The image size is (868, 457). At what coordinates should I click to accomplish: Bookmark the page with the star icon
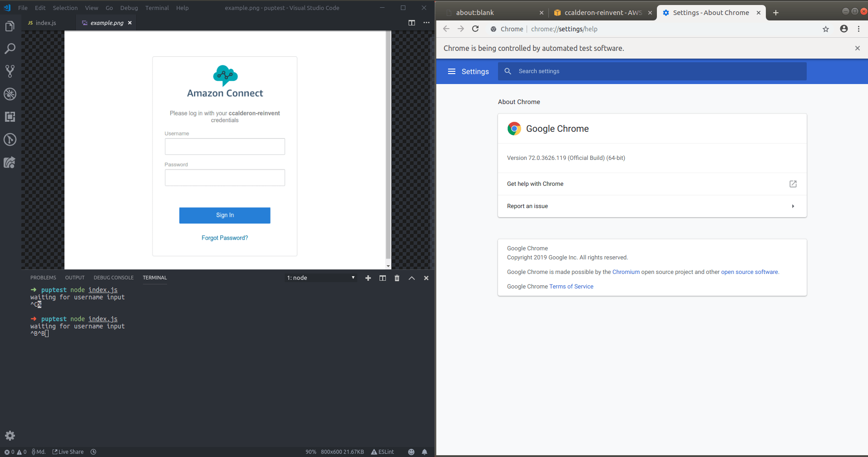click(825, 29)
